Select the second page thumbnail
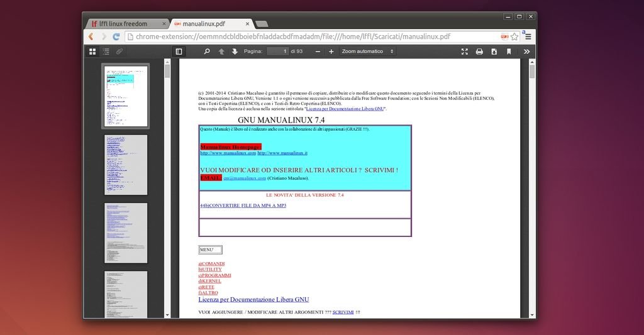This screenshot has height=335, width=644. click(x=126, y=165)
